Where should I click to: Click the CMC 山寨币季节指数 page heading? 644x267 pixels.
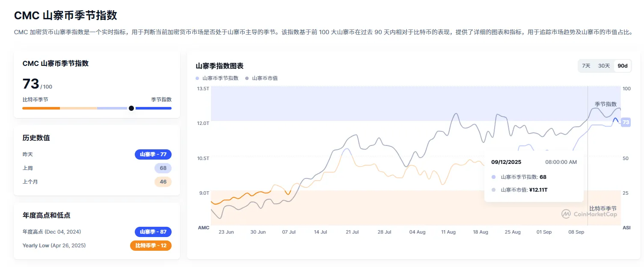click(x=65, y=16)
